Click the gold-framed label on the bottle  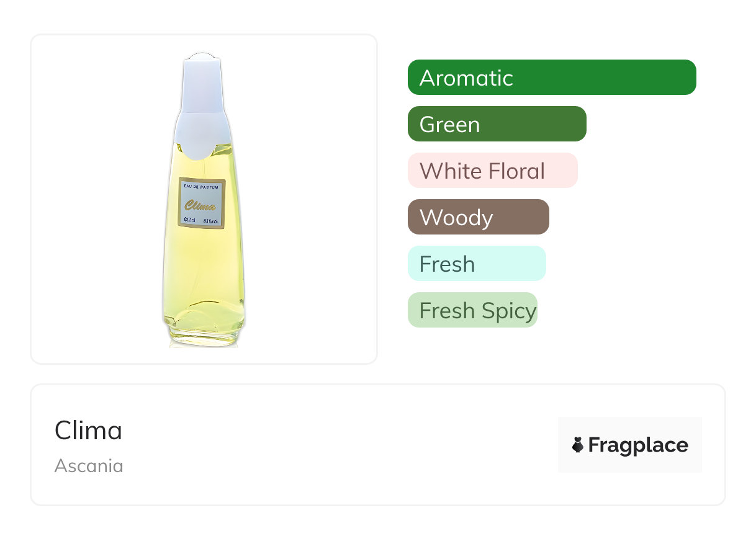click(202, 203)
